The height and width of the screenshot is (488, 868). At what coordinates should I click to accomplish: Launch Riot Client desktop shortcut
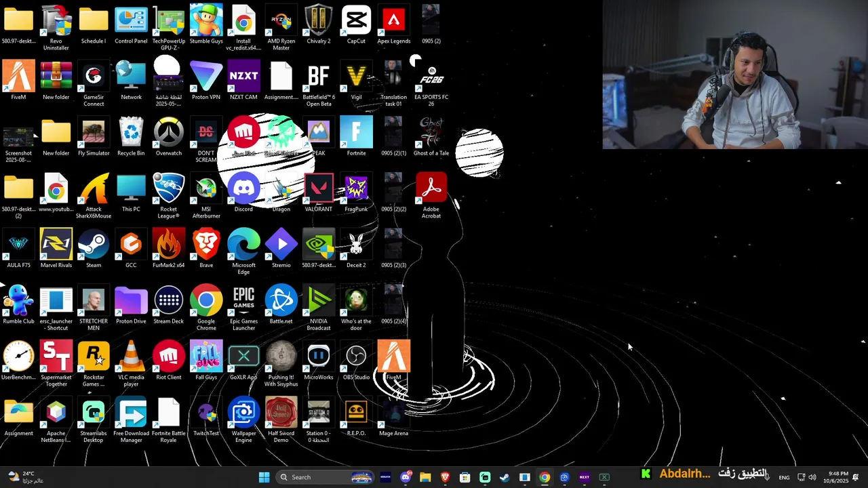tap(168, 361)
